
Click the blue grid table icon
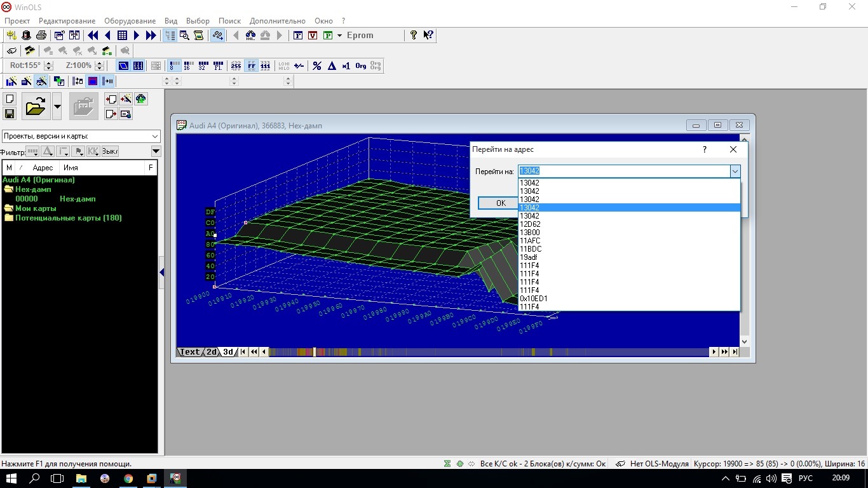122,36
